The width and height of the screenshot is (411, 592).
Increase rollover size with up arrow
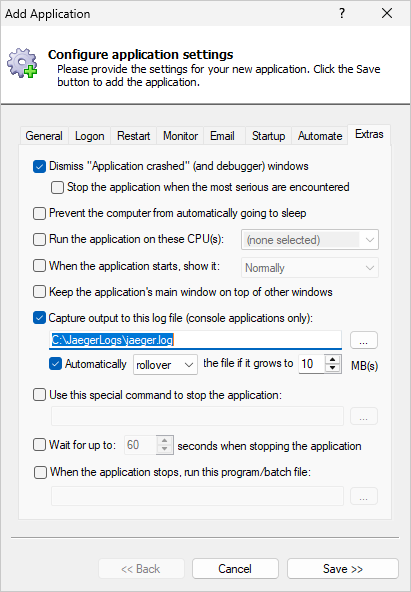[332, 360]
